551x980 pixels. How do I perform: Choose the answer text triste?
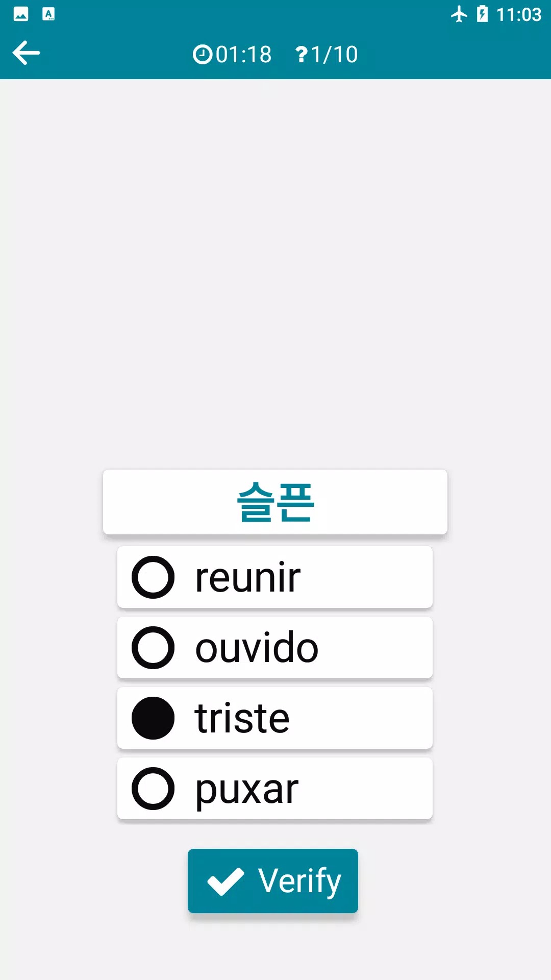click(242, 719)
